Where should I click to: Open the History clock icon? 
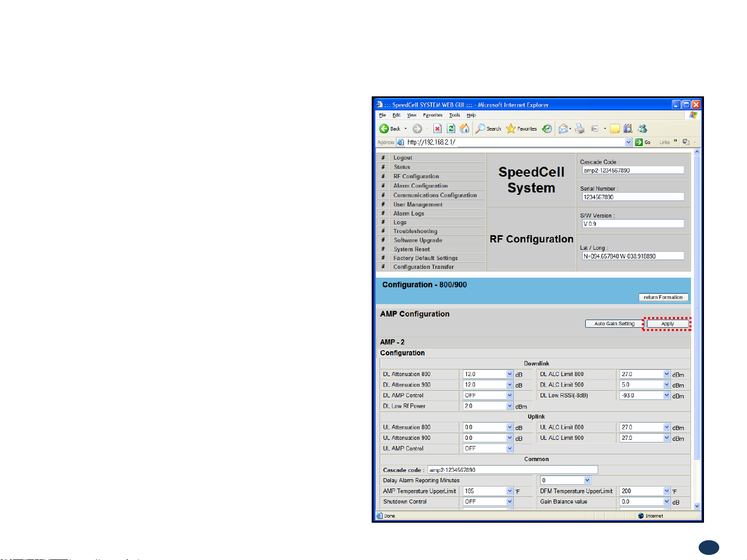tap(547, 128)
